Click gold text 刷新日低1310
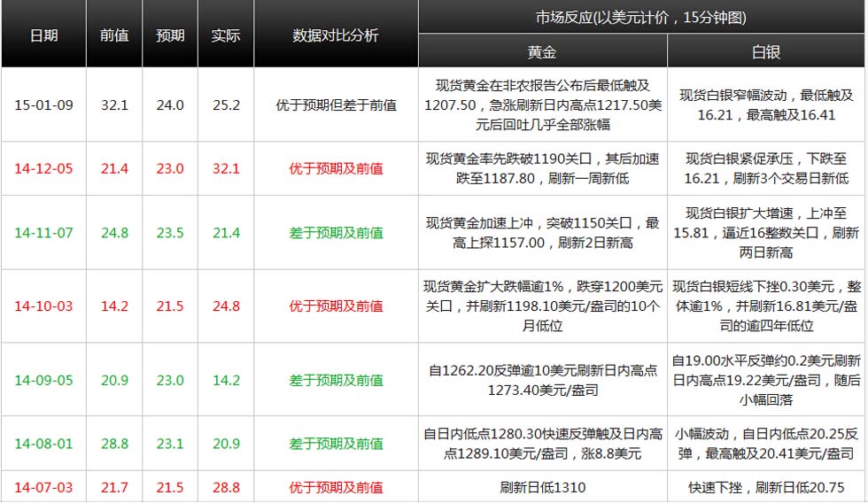Image resolution: width=868 pixels, height=503 pixels. pyautogui.click(x=542, y=488)
